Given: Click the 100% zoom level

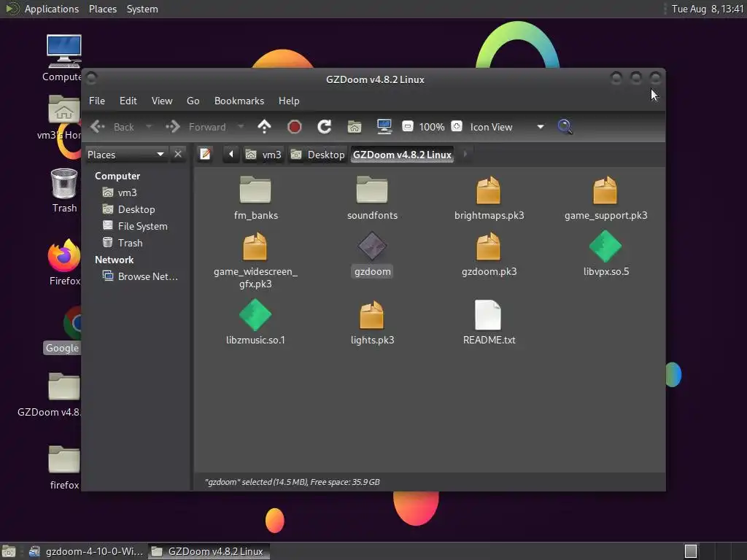Looking at the screenshot, I should point(432,127).
